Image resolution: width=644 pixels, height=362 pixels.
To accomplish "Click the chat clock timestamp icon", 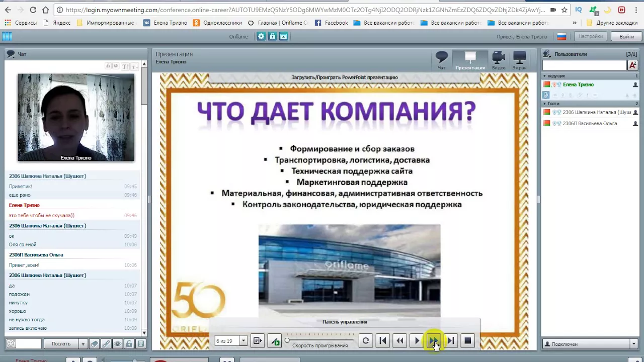I will 116,66.
